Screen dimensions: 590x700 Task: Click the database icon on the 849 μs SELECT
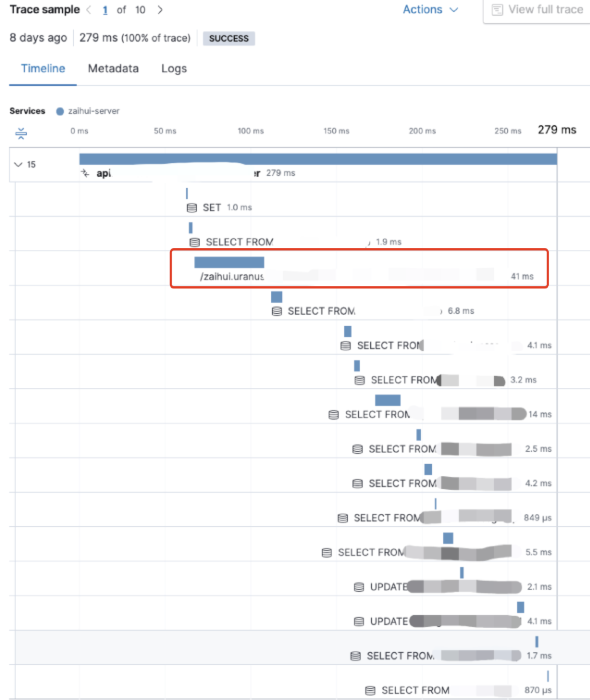pyautogui.click(x=343, y=518)
